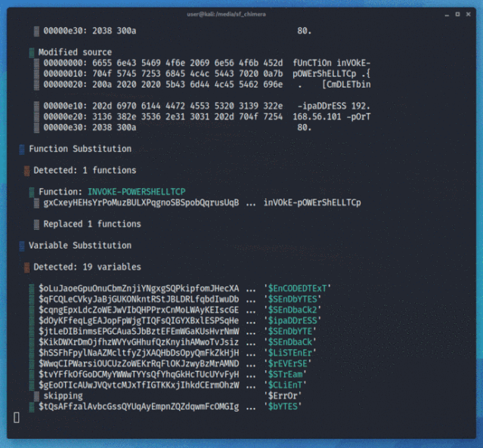Click the 'Detected: 19 variables' line

coord(87,267)
